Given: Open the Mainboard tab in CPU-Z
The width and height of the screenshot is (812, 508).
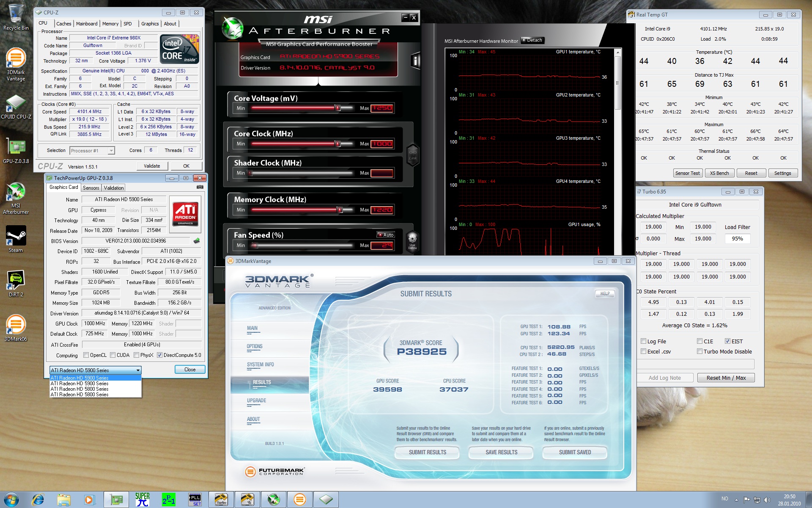Looking at the screenshot, I should coord(87,24).
